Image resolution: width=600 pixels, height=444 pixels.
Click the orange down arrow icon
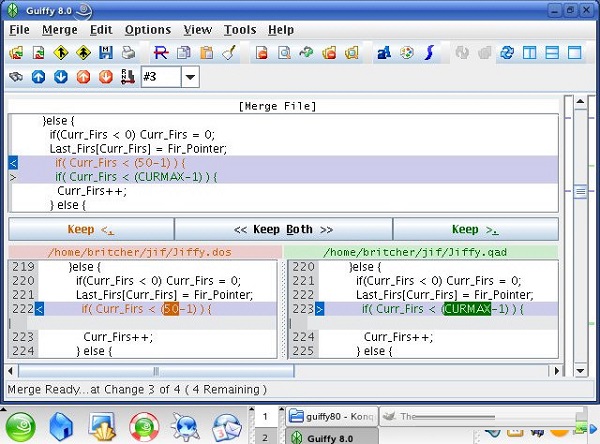[x=106, y=77]
